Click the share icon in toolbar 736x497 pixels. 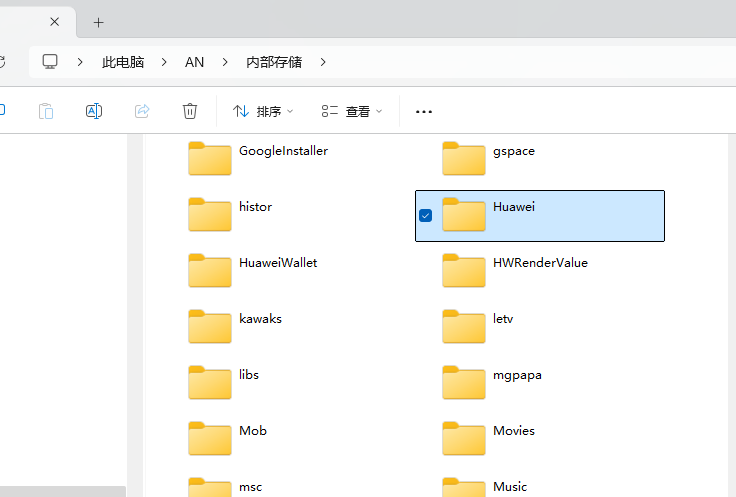[x=142, y=111]
